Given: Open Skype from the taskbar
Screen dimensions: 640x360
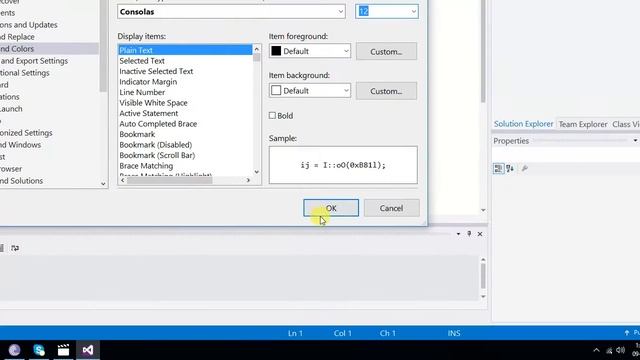Looking at the screenshot, I should click(x=39, y=350).
